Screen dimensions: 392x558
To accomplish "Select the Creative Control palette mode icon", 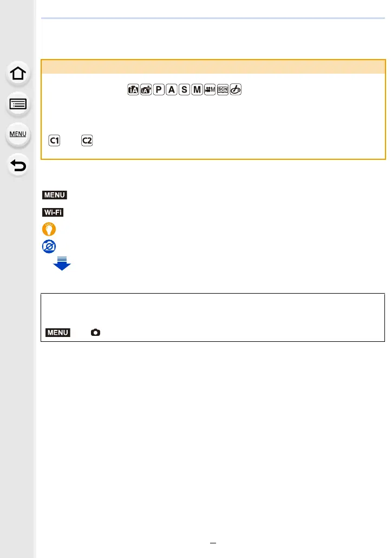I will (x=236, y=90).
